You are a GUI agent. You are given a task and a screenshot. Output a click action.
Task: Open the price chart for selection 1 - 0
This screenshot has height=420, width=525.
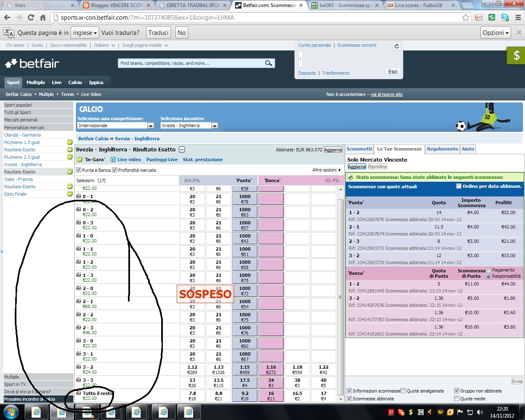79,236
